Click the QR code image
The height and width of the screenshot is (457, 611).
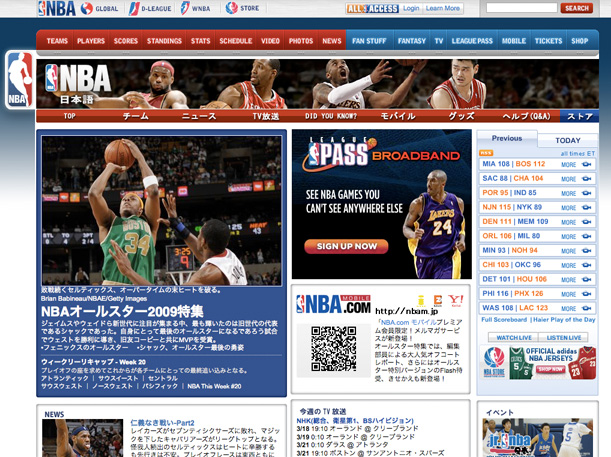click(334, 349)
